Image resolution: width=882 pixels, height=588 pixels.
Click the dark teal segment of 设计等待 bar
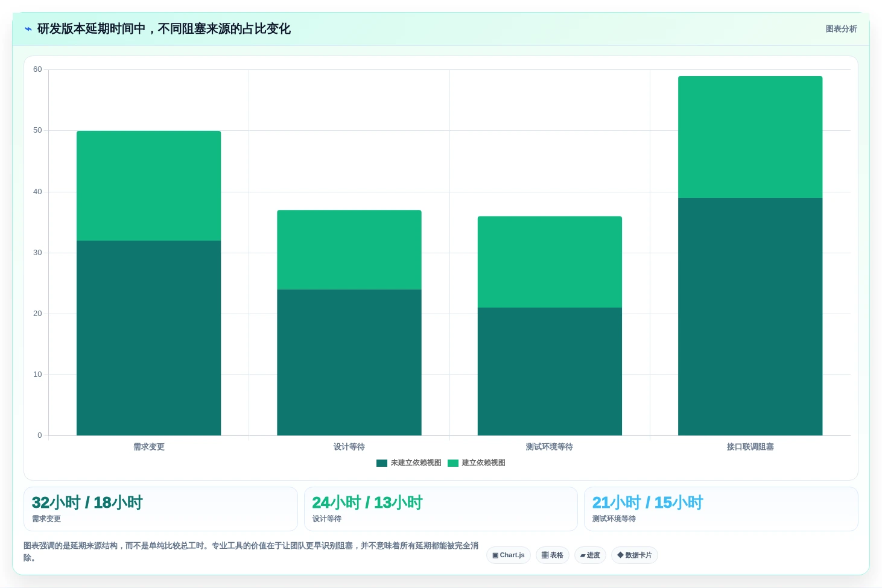click(x=349, y=362)
